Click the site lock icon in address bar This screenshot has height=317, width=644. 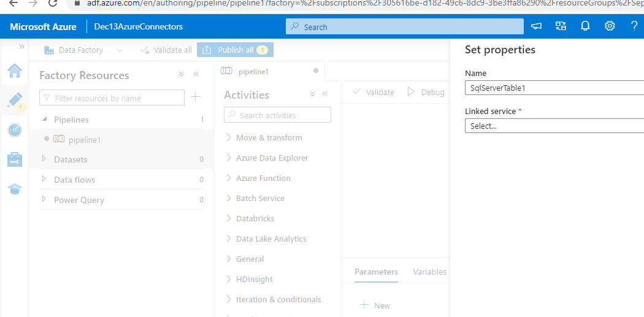(x=78, y=3)
